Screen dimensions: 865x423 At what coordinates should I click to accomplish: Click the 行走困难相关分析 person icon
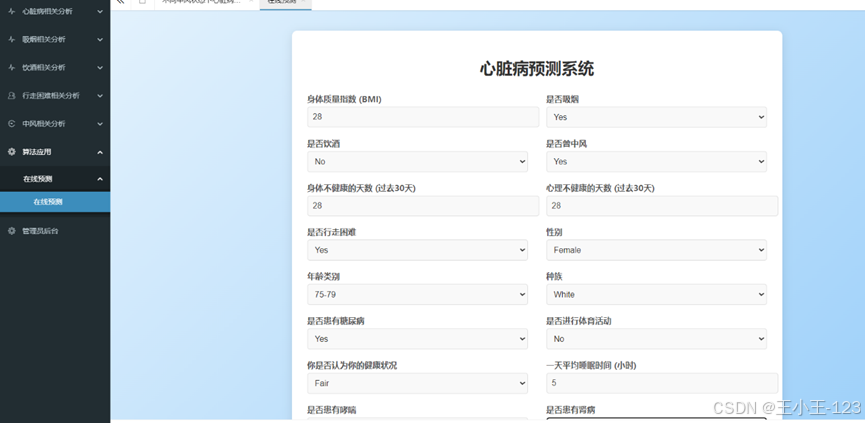12,95
